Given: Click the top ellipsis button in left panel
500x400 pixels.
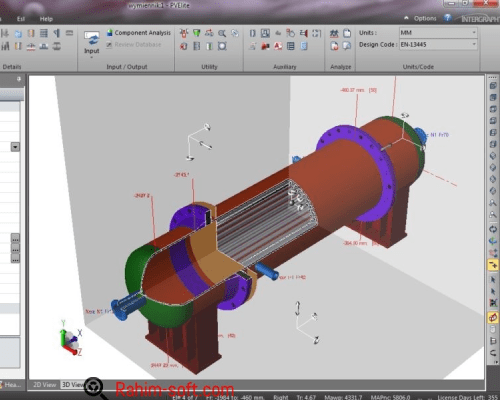Looking at the screenshot, I should 15,239.
